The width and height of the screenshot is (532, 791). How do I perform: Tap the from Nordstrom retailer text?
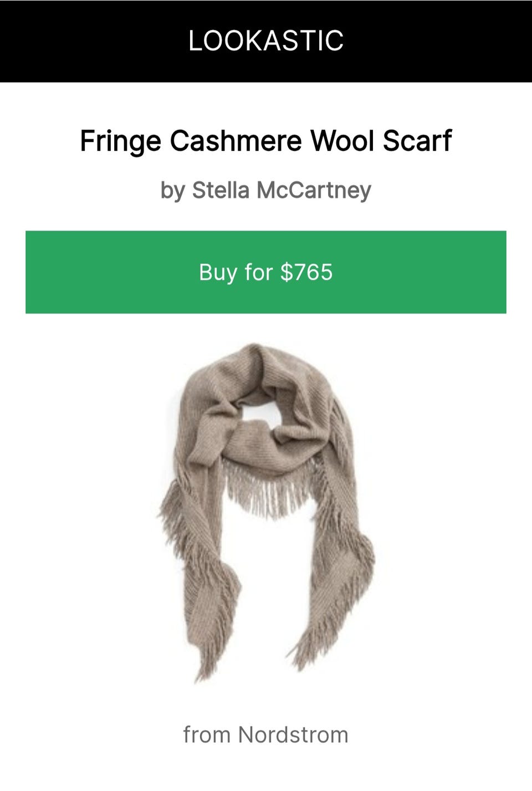(266, 735)
